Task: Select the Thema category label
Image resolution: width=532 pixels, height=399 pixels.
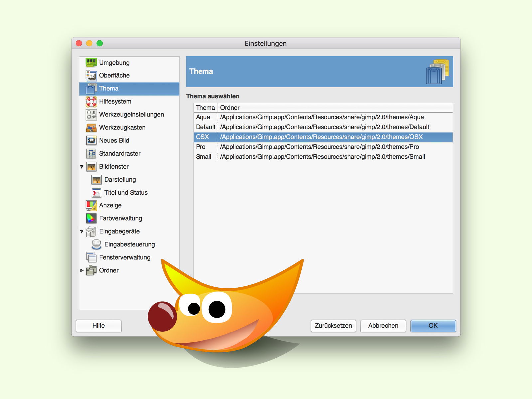Action: (109, 88)
